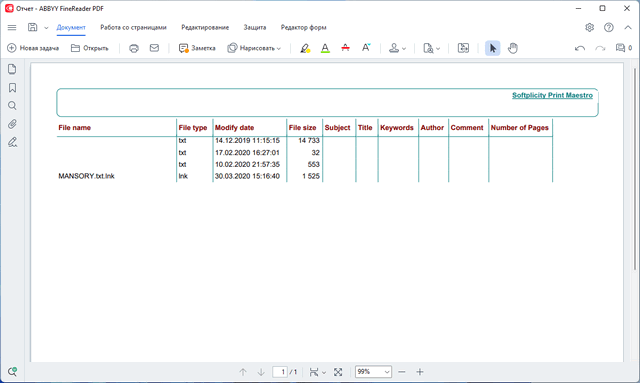The image size is (640, 383).
Task: Click the 30.03.2020 15:16:40 date cell
Action: pyautogui.click(x=247, y=176)
